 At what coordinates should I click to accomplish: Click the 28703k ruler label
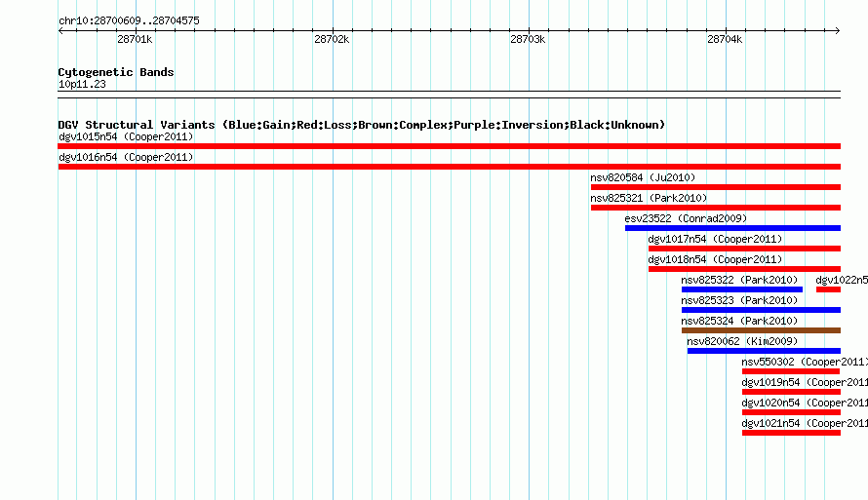(528, 39)
